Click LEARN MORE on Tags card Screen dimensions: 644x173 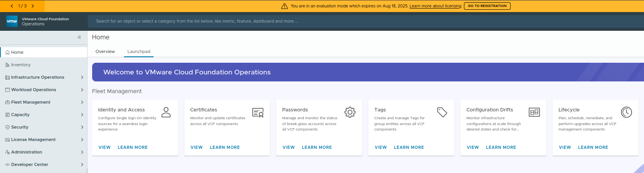(409, 147)
